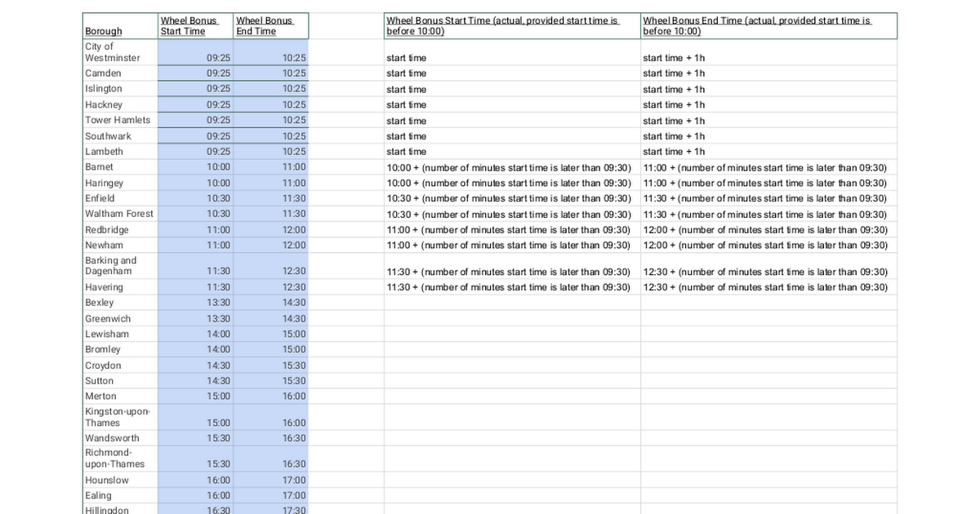The height and width of the screenshot is (514, 980).
Task: Click Redbridge's 11:00 start time cell
Action: 195,230
